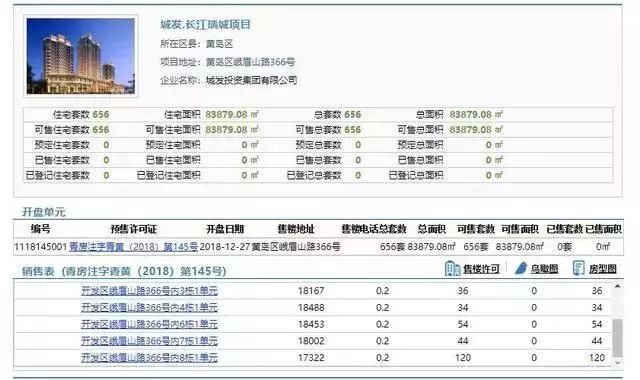640x380 pixels.
Task: Click the 编号 column header
Action: pyautogui.click(x=41, y=229)
